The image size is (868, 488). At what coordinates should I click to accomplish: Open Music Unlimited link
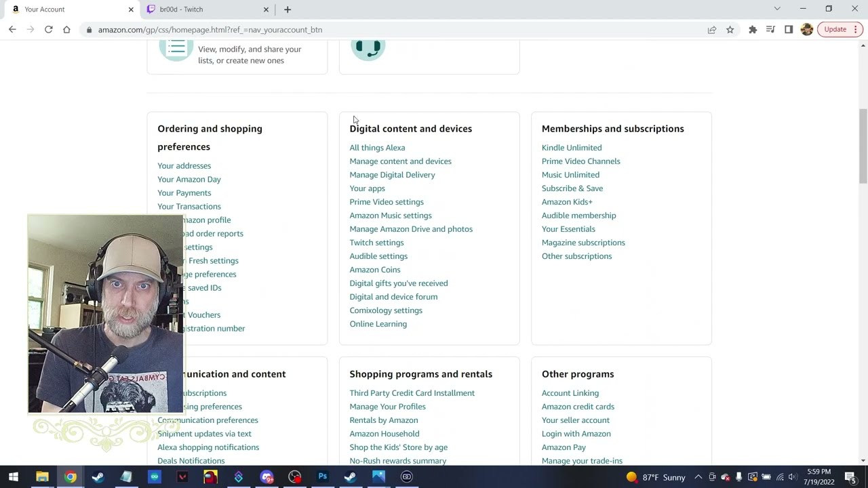[x=571, y=174]
